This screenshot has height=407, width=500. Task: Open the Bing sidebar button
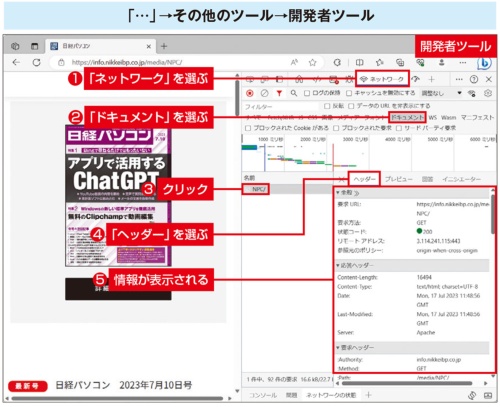(484, 63)
